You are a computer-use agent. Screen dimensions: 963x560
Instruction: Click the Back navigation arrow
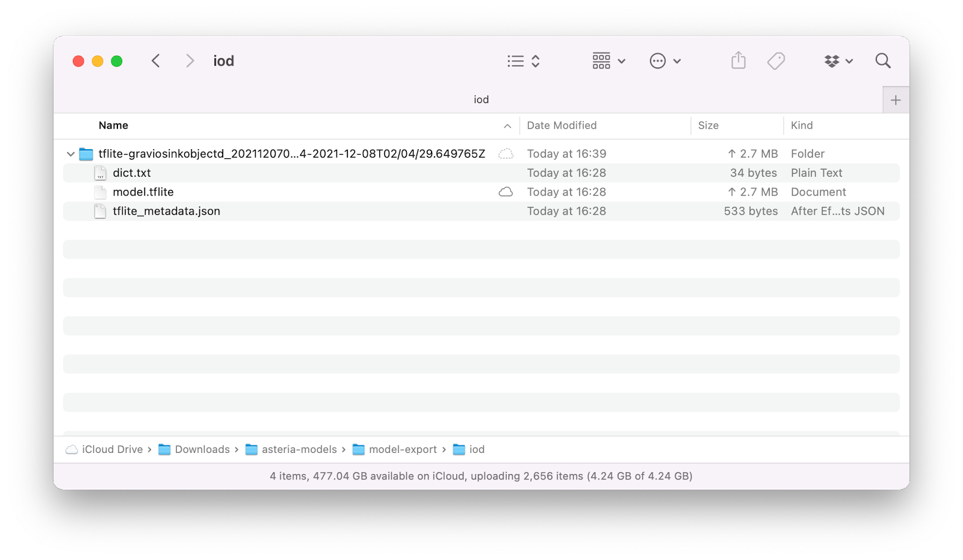155,61
